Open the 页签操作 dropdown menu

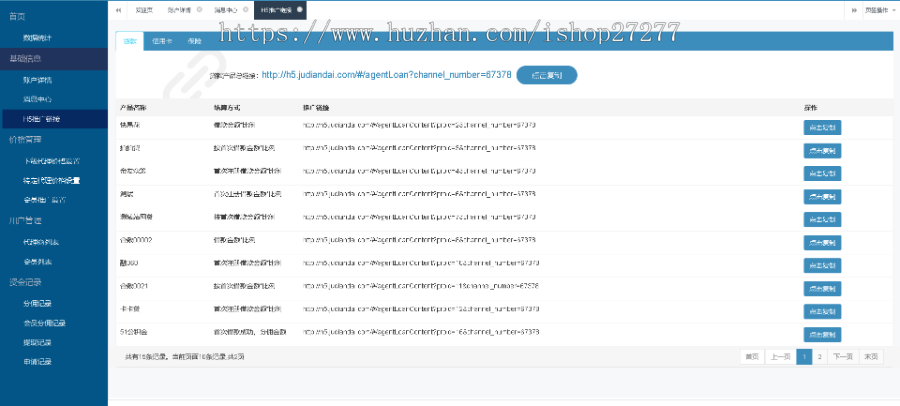pos(882,10)
